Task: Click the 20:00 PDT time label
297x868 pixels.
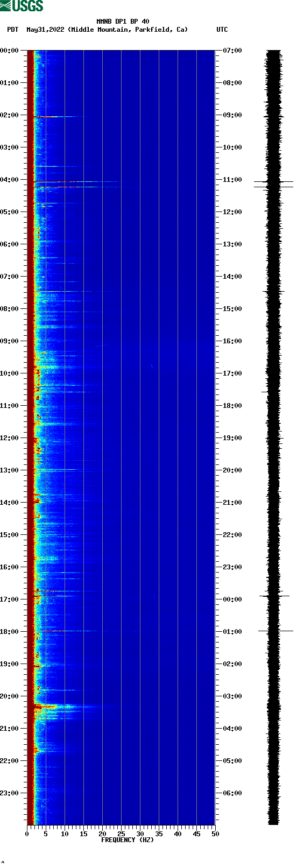Action: pos(9,696)
